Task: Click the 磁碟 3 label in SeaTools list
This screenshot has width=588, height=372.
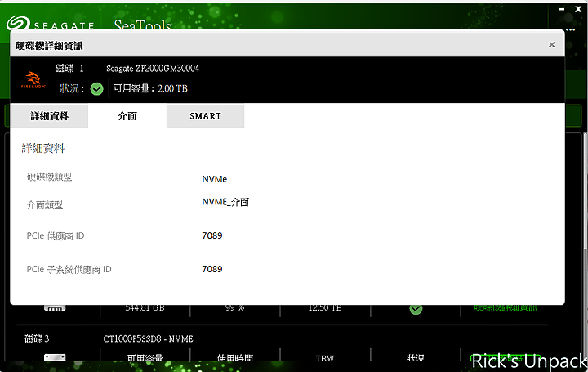Action: click(x=37, y=338)
